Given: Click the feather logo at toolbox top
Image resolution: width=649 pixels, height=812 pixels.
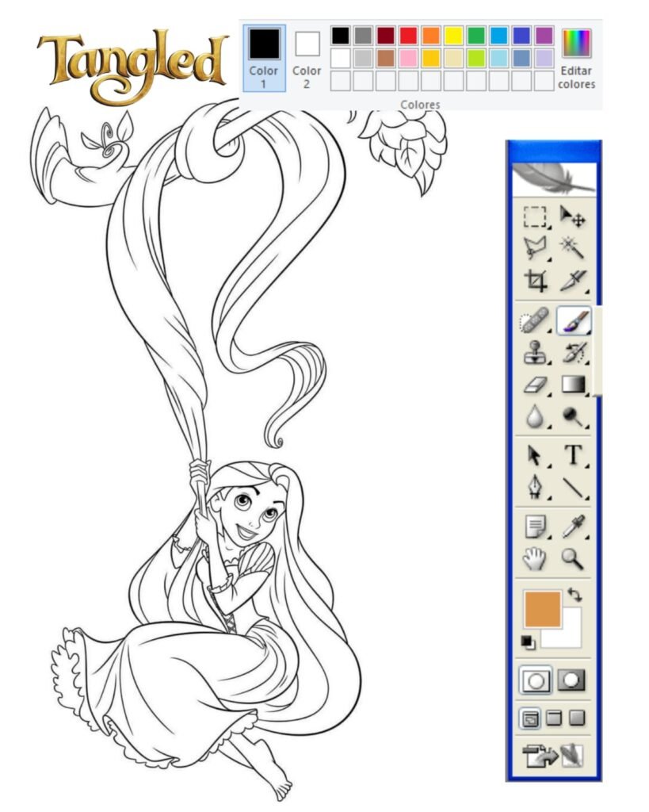Looking at the screenshot, I should coord(555,178).
